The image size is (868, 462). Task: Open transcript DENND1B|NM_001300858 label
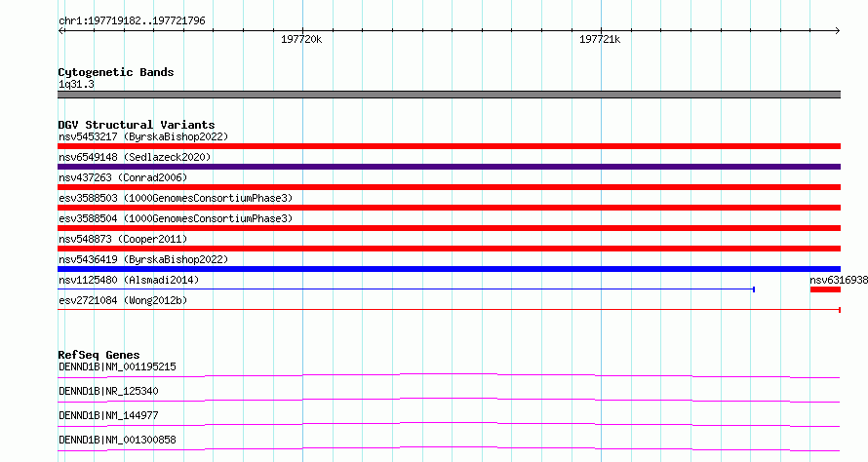(117, 440)
